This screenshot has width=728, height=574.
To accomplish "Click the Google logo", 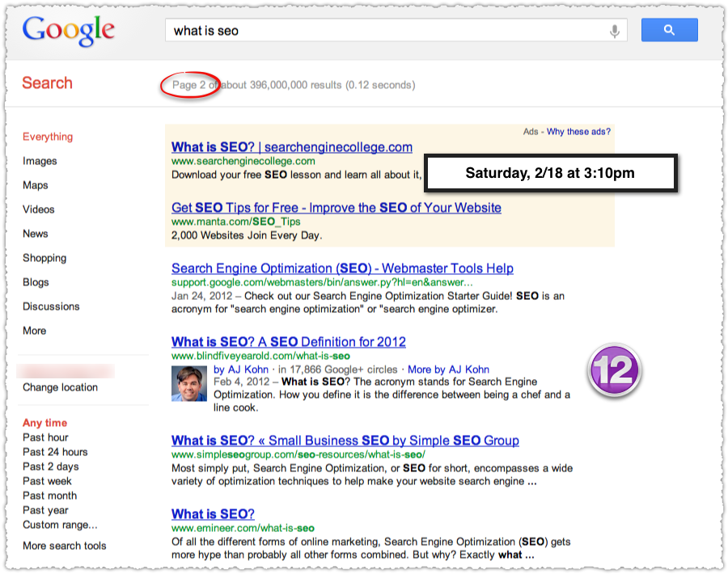I will [x=68, y=31].
